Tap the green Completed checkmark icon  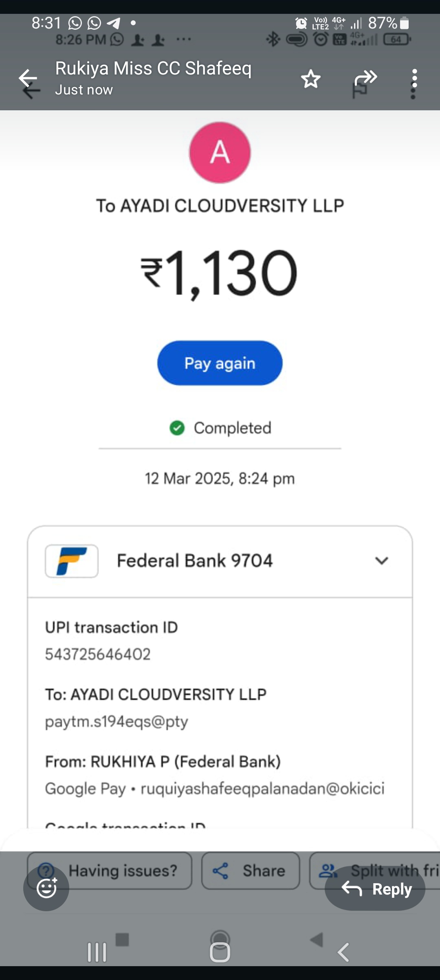(x=177, y=428)
